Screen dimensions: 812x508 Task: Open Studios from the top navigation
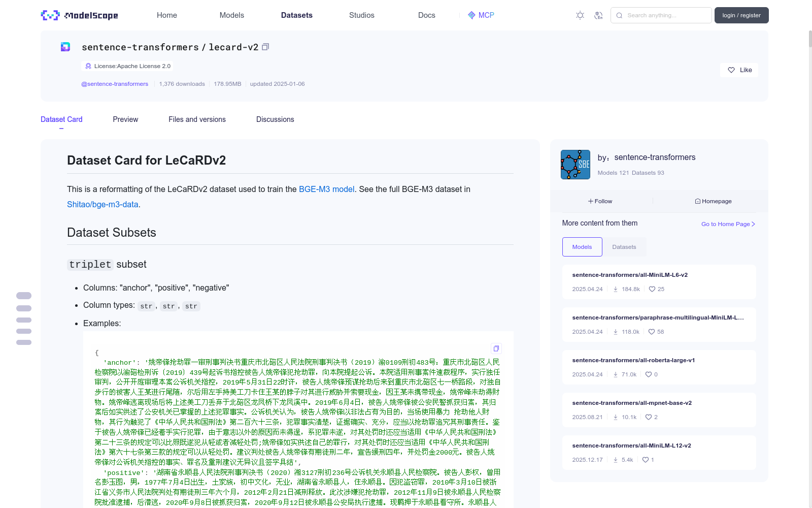coord(362,15)
